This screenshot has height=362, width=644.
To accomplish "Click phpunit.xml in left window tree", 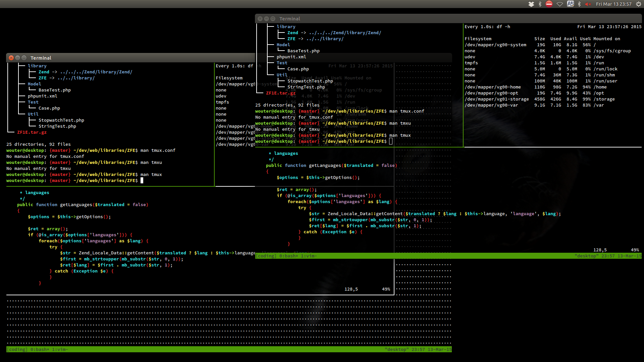I will pos(43,96).
